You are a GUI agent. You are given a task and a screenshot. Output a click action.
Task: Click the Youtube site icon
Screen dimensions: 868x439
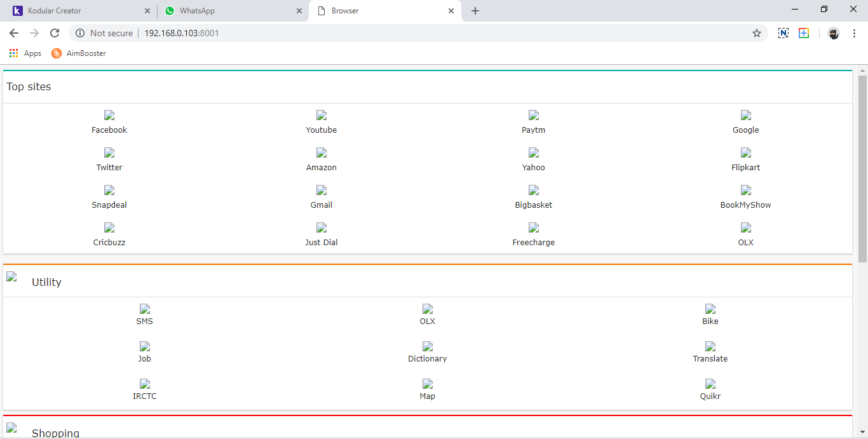click(322, 115)
